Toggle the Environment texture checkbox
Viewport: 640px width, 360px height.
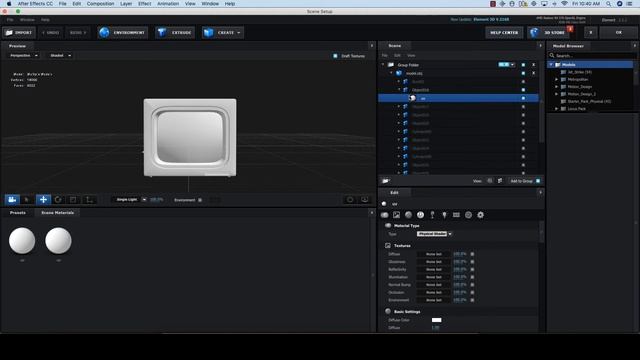tap(472, 300)
